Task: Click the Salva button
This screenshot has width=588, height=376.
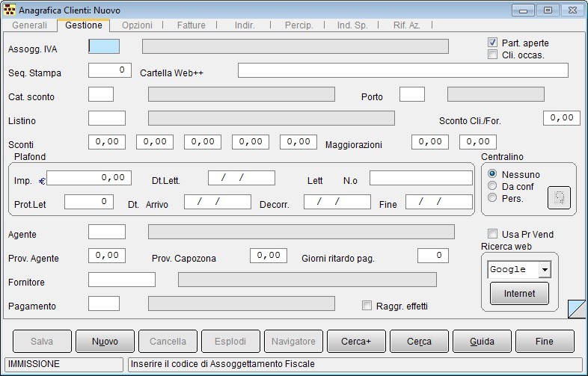Action: click(42, 341)
